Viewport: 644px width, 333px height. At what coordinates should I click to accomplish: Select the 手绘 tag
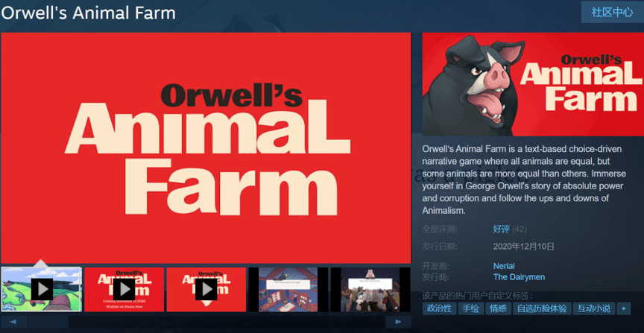click(470, 308)
